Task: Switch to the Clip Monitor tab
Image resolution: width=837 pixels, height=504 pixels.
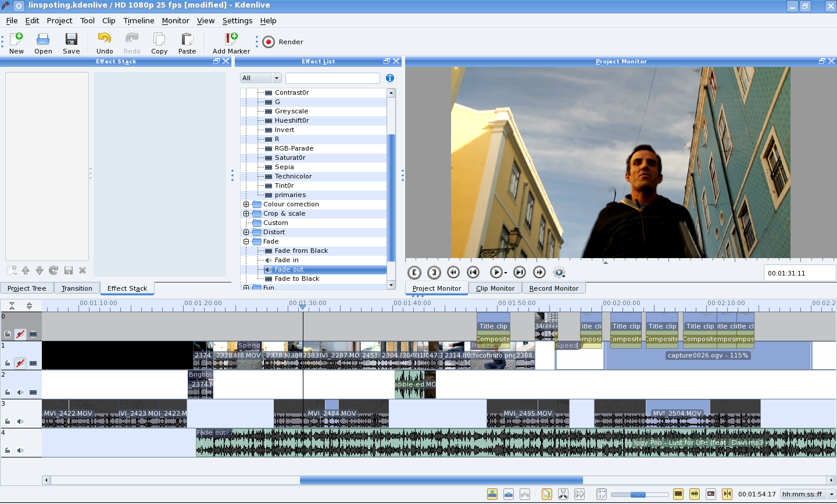Action: 495,288
